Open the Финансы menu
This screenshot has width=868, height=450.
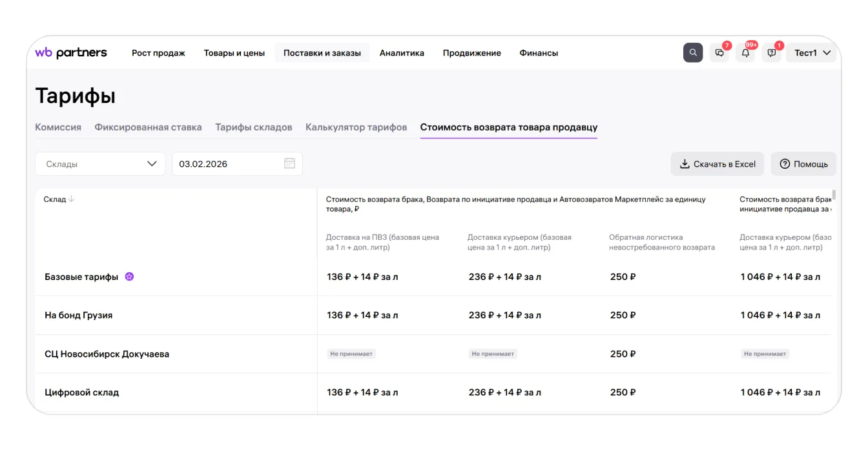539,53
